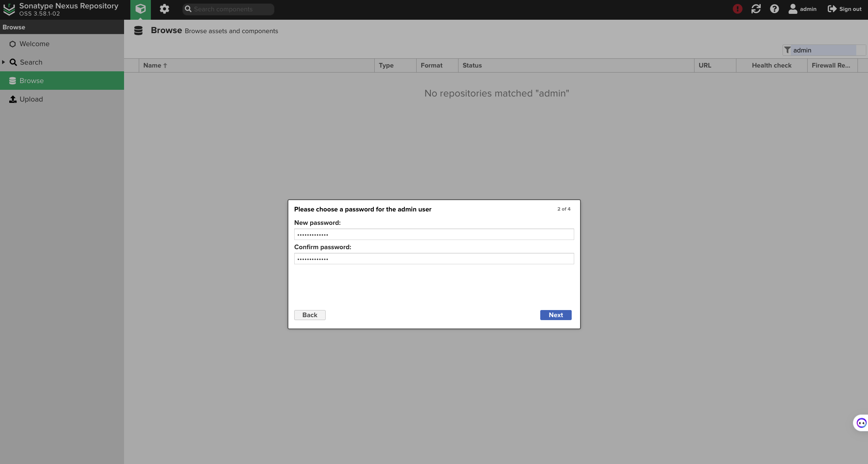Image resolution: width=868 pixels, height=464 pixels.
Task: Click the refresh icon in top bar
Action: pos(756,9)
